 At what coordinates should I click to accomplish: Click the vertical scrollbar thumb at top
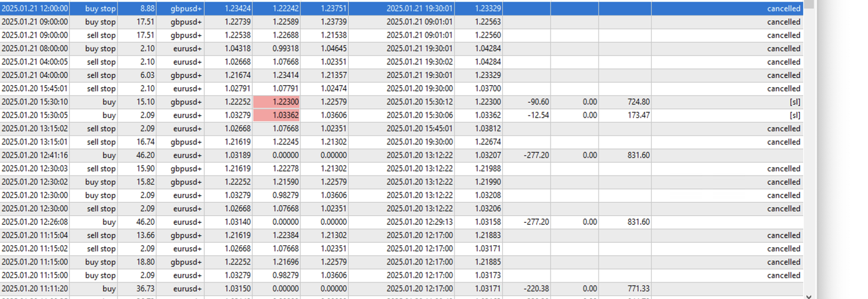coord(809,4)
